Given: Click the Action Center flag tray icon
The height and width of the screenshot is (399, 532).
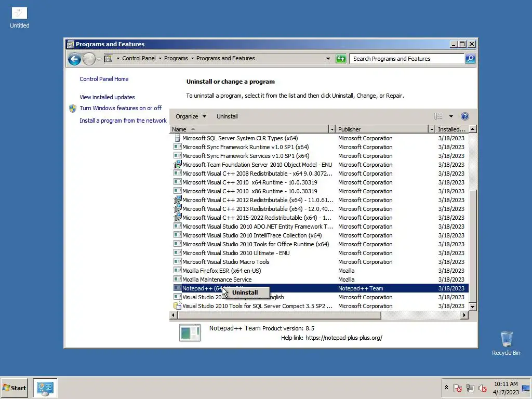Looking at the screenshot, I should click(x=457, y=388).
